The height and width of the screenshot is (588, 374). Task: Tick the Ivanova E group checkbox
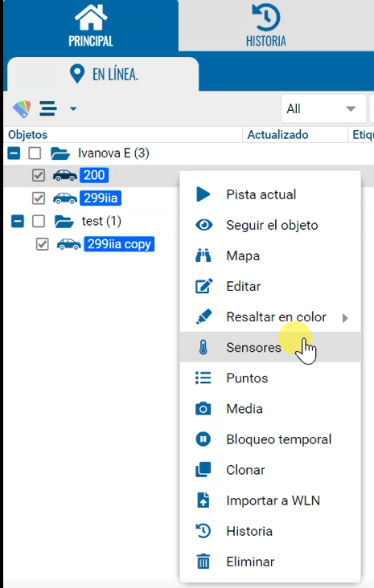pos(35,153)
